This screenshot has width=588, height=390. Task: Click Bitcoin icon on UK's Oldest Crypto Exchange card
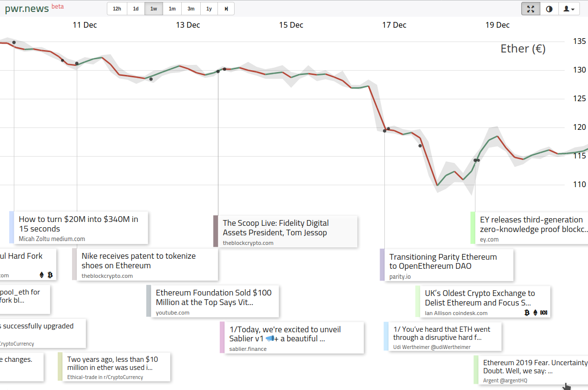[x=527, y=313]
